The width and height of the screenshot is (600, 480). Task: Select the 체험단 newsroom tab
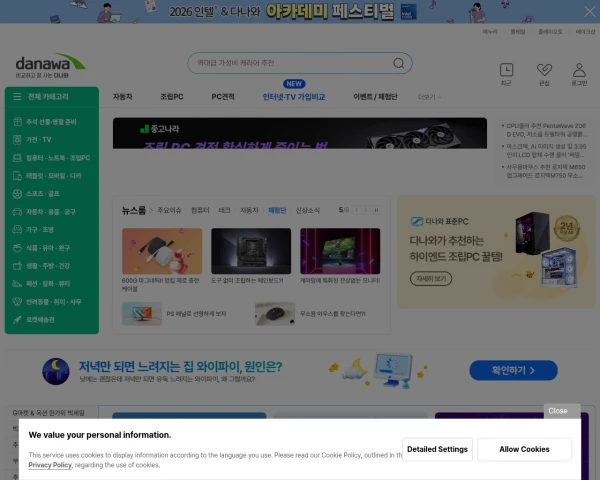tap(277, 210)
